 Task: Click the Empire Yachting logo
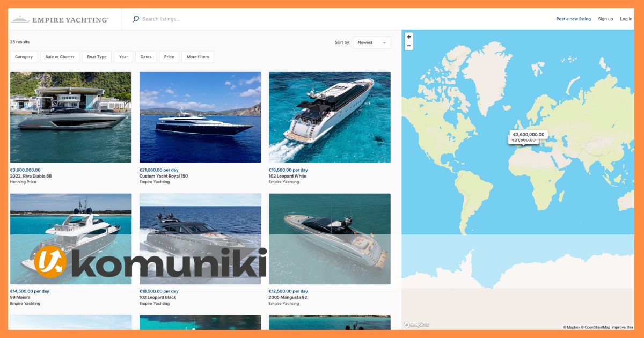(60, 19)
